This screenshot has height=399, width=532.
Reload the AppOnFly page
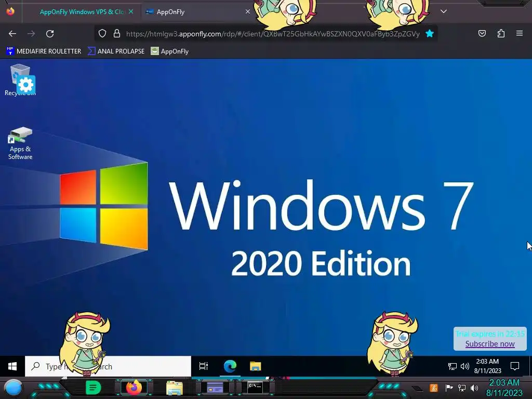pos(50,34)
